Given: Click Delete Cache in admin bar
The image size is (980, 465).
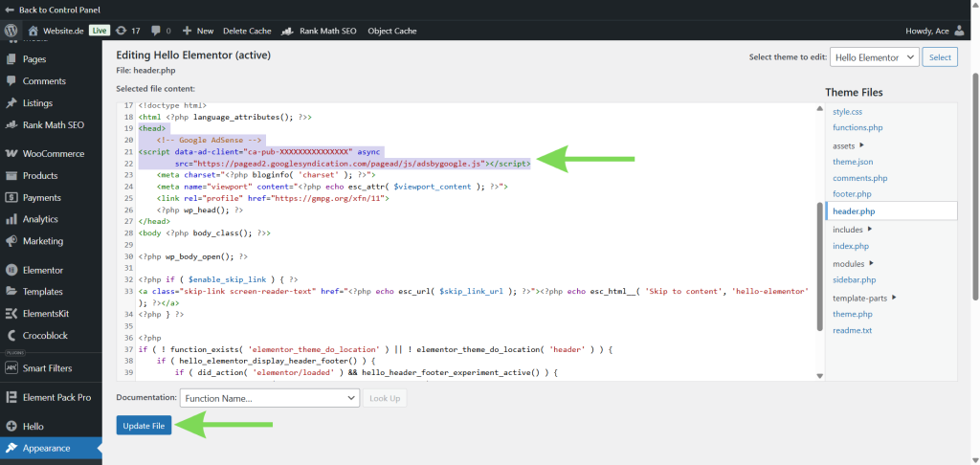Looking at the screenshot, I should tap(247, 31).
